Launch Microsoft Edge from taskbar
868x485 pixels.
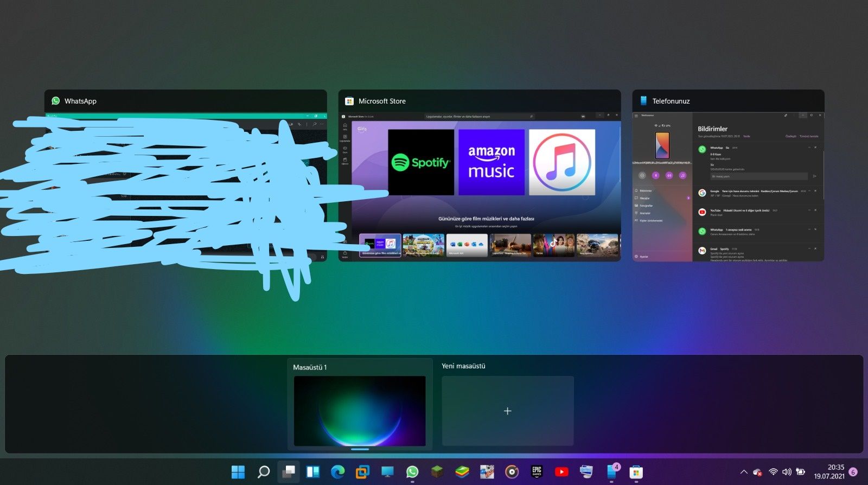click(x=338, y=472)
